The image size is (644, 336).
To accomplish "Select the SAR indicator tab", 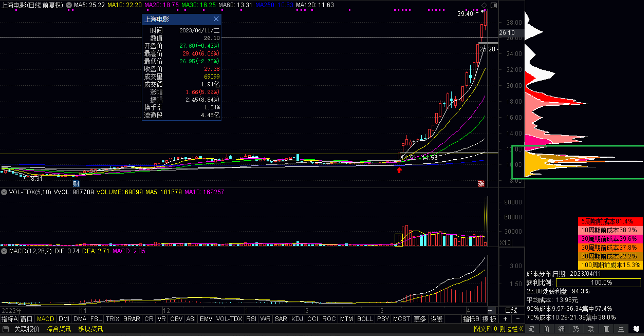I will 281,319.
